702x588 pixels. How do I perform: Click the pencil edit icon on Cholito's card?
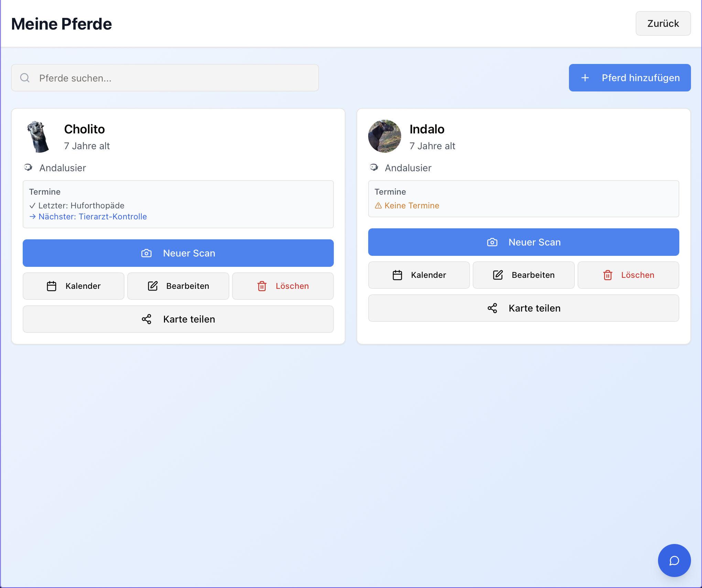[x=153, y=286]
